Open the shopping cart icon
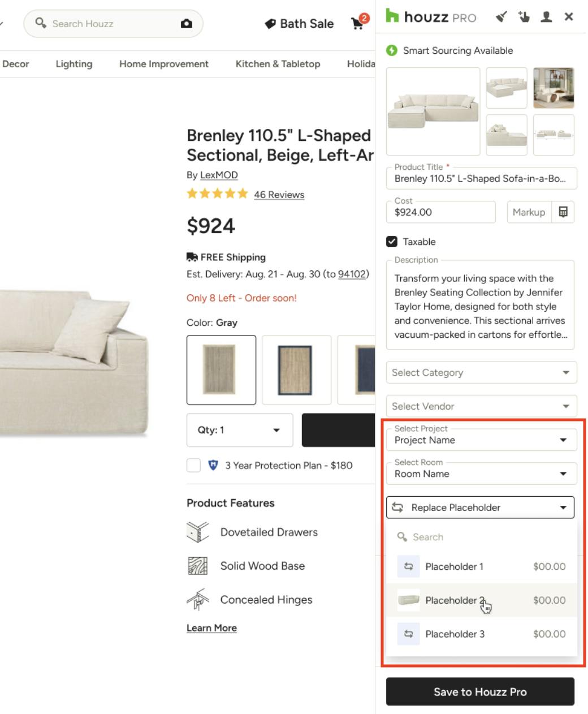 358,23
